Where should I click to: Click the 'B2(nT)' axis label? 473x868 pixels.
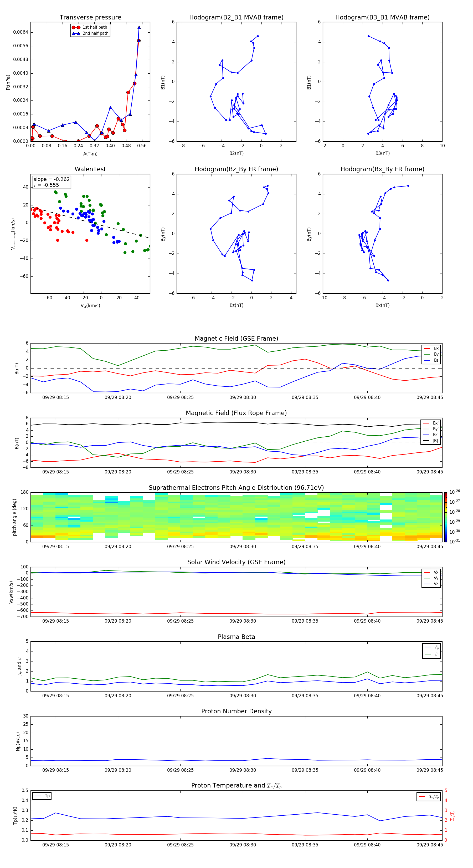click(236, 153)
